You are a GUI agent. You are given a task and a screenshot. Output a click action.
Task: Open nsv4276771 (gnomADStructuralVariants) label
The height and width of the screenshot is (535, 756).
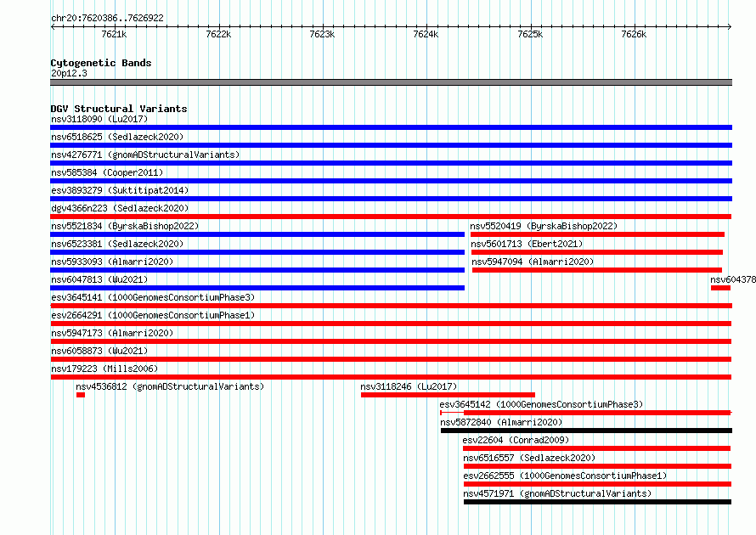click(x=145, y=155)
